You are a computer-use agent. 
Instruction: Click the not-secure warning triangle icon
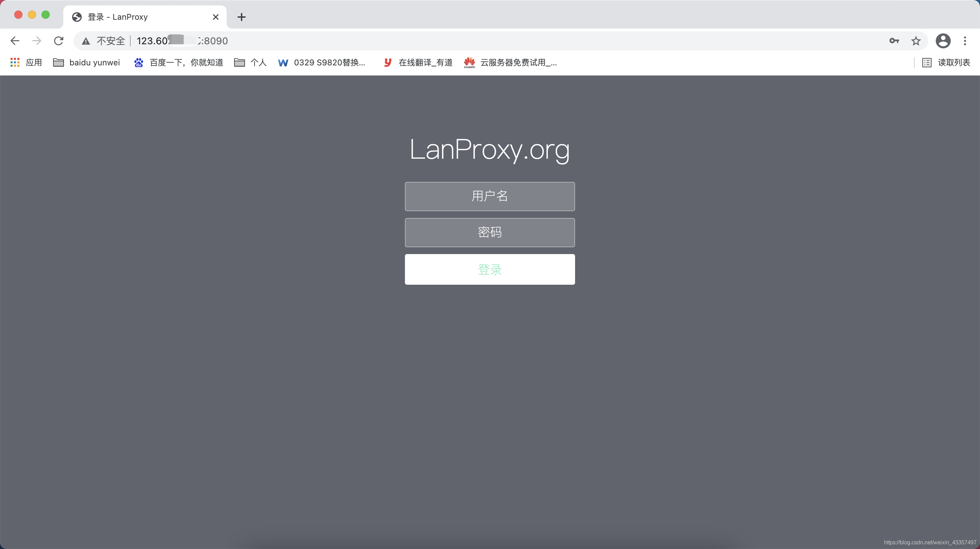tap(86, 41)
